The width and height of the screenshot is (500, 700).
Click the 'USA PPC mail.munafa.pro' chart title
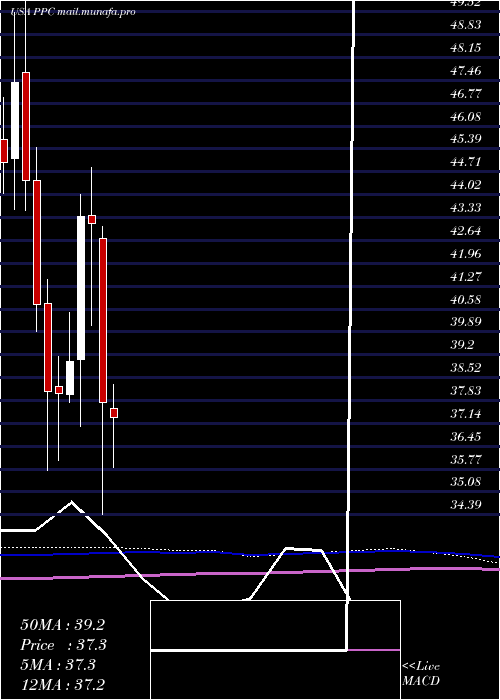pyautogui.click(x=73, y=12)
